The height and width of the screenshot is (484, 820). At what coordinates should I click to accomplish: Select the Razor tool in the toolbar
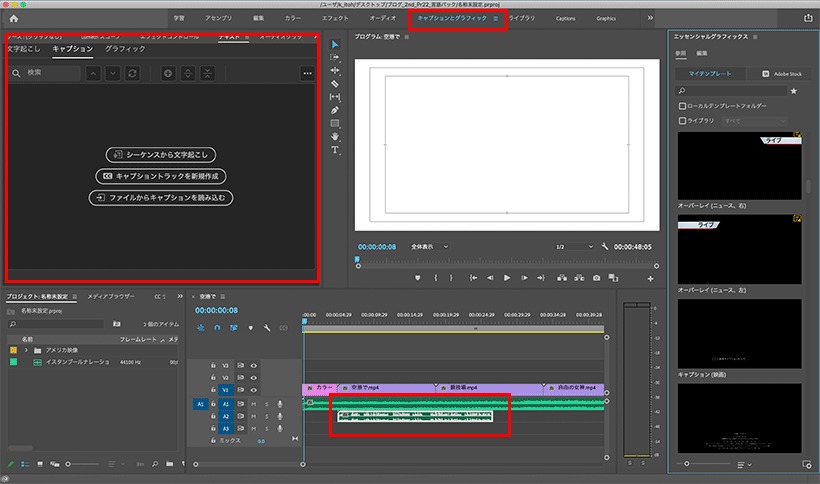tap(335, 84)
